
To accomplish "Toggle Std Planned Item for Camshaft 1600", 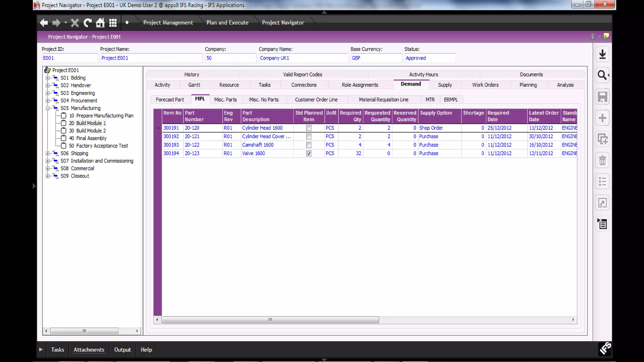I will click(309, 145).
